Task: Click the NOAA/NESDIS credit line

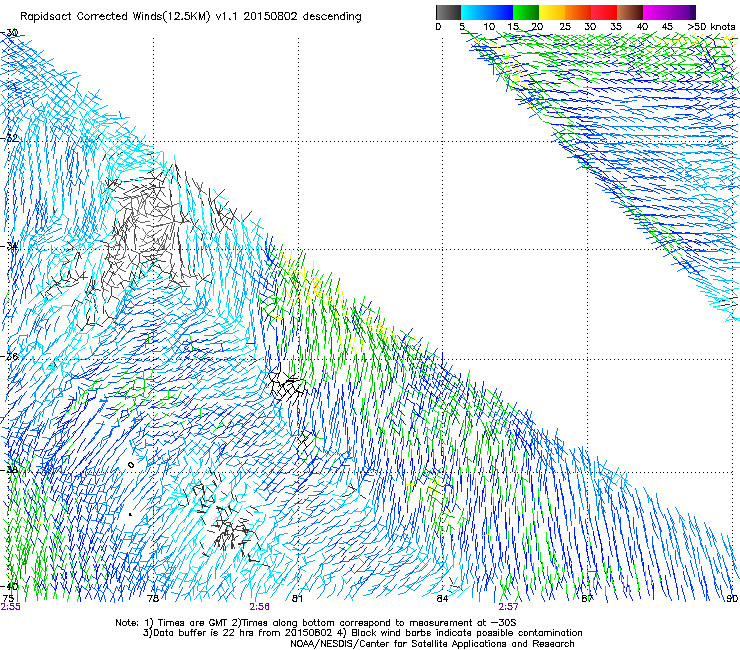Action: (432, 644)
